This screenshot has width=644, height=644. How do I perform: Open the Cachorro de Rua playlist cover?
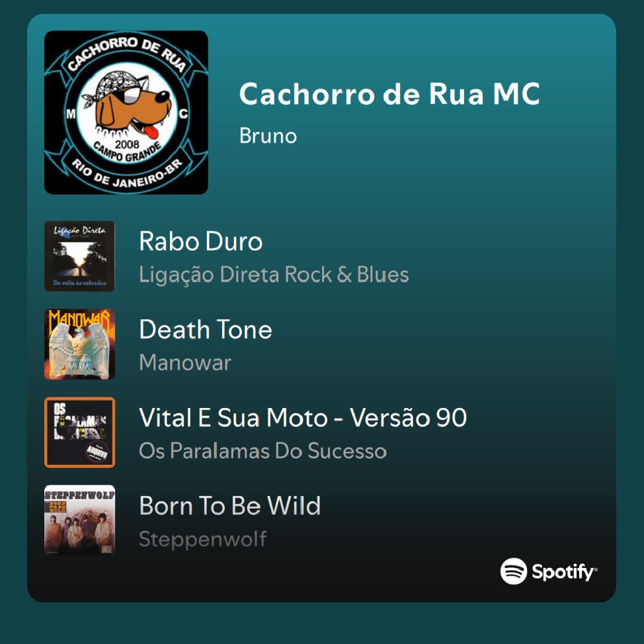click(126, 112)
